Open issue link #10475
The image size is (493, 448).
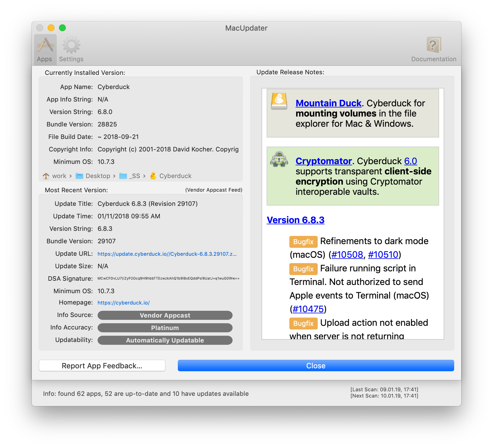(308, 309)
